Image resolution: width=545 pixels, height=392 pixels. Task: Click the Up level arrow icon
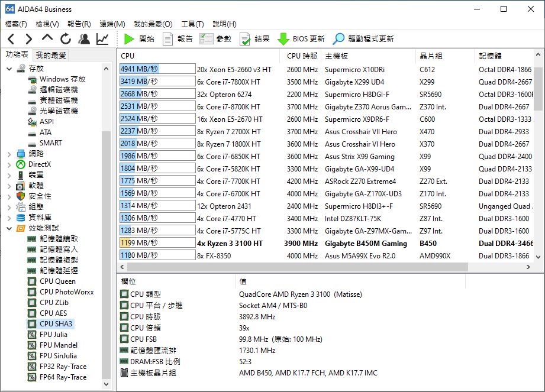point(47,38)
